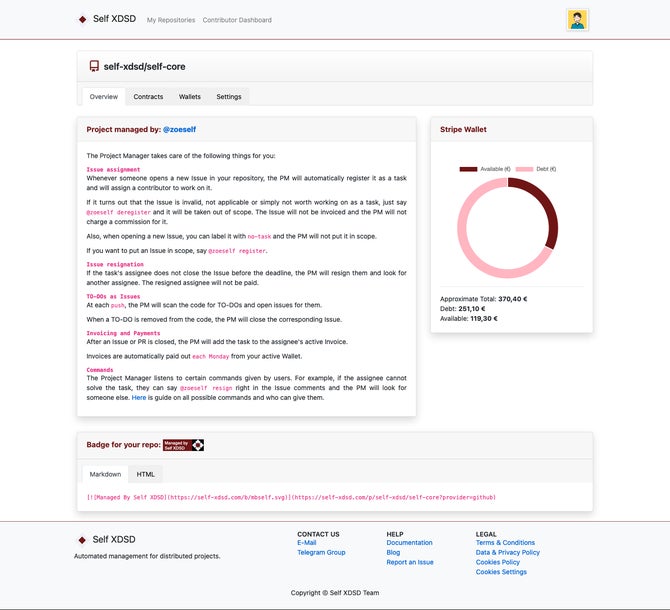Select the HTML badge tab
670x610 pixels.
(x=146, y=474)
